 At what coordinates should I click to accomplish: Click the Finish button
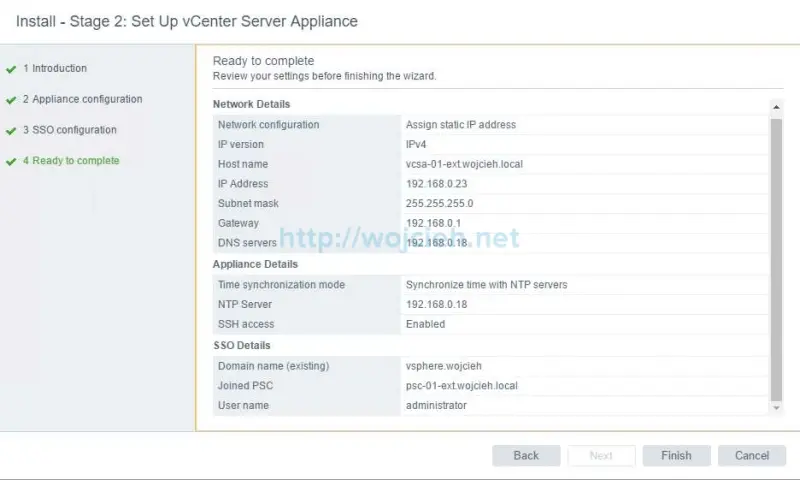tap(676, 456)
